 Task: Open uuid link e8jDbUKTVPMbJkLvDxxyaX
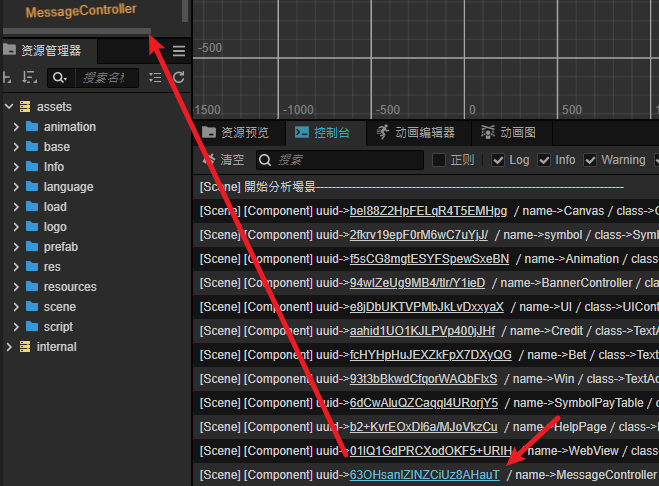click(427, 307)
